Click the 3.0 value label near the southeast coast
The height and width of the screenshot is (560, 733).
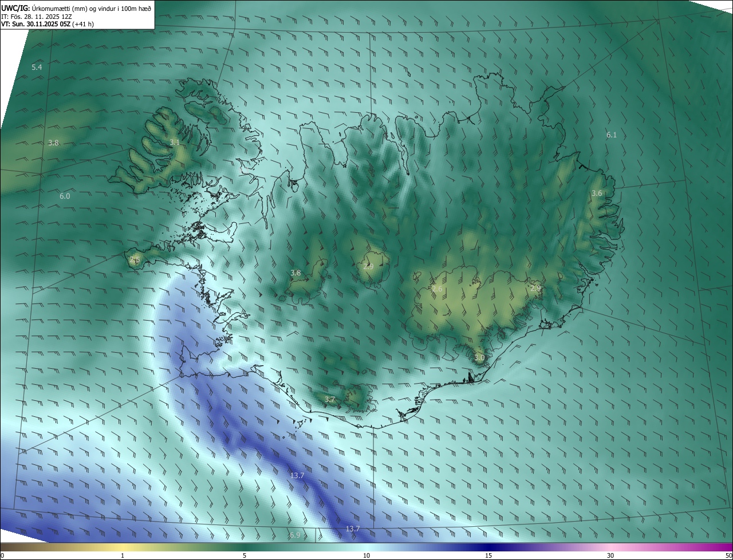[x=479, y=358]
